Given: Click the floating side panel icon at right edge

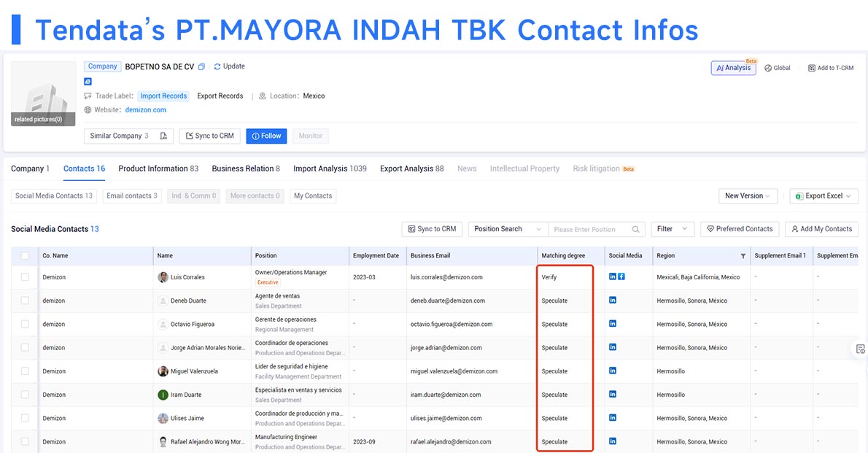Looking at the screenshot, I should [x=860, y=349].
